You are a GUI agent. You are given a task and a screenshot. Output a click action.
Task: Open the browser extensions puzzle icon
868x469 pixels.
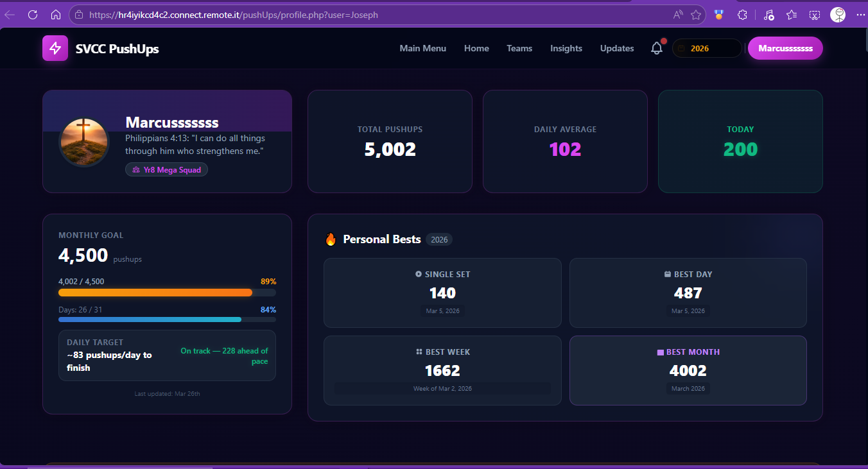742,15
